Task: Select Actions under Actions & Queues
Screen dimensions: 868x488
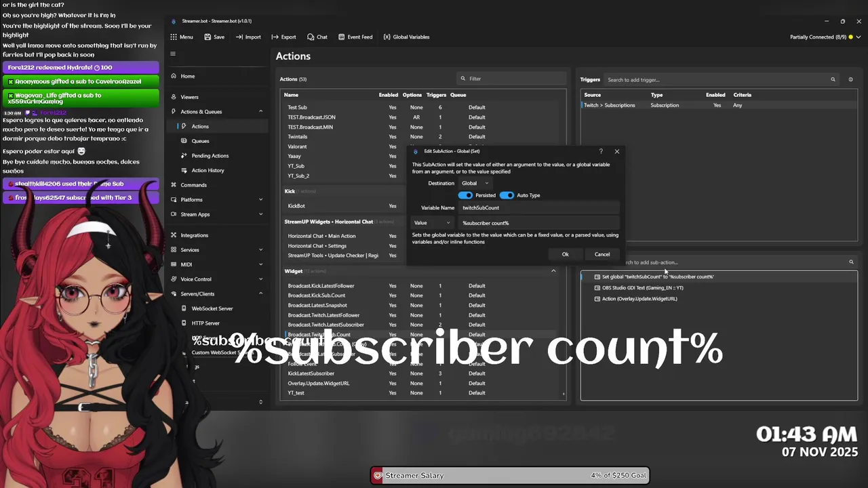Action: pos(199,126)
